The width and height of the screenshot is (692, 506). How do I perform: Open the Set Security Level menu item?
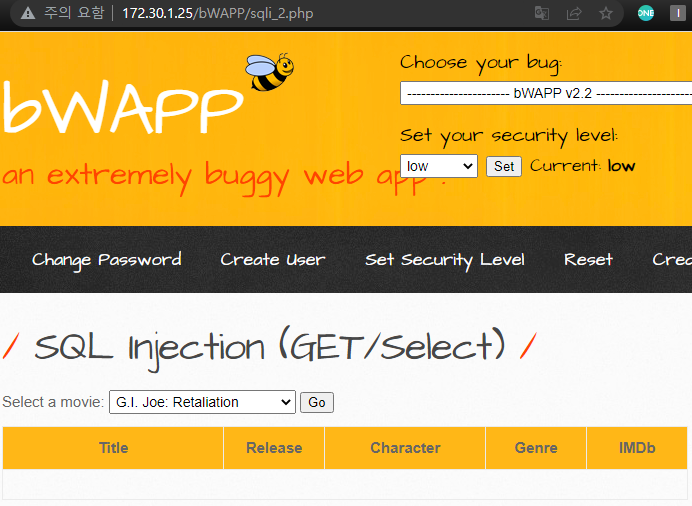pyautogui.click(x=445, y=260)
